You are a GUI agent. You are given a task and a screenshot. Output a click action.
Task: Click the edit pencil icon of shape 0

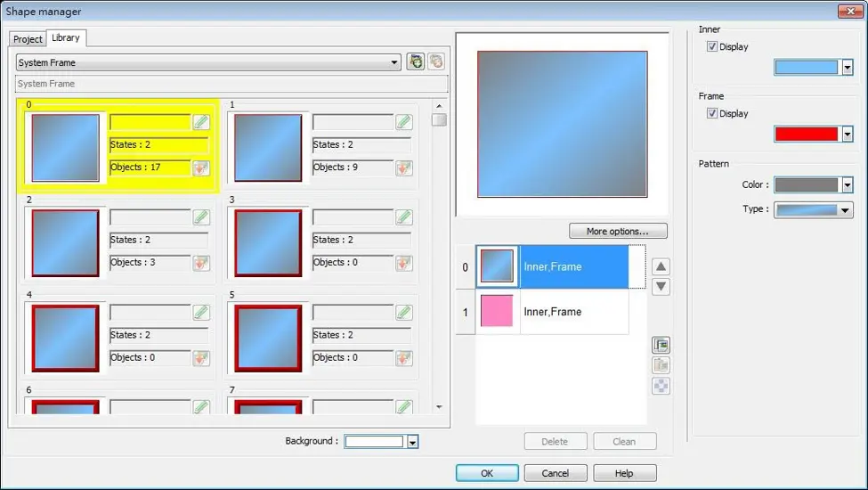click(201, 122)
